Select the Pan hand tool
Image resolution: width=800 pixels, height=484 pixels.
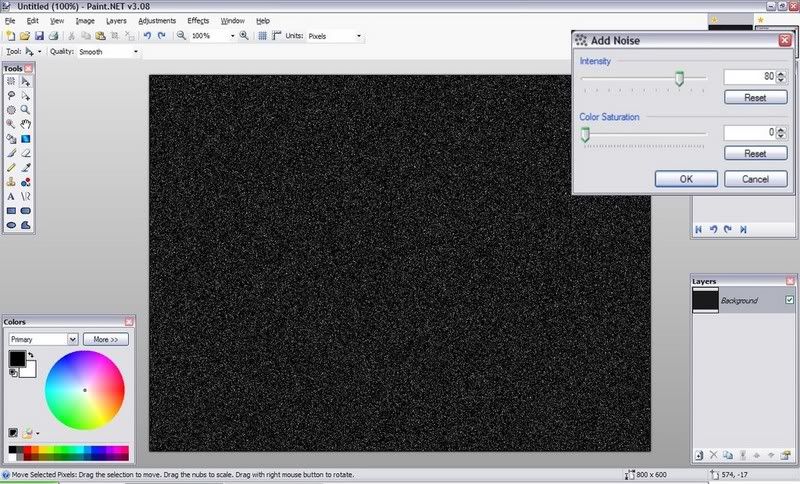[26, 124]
